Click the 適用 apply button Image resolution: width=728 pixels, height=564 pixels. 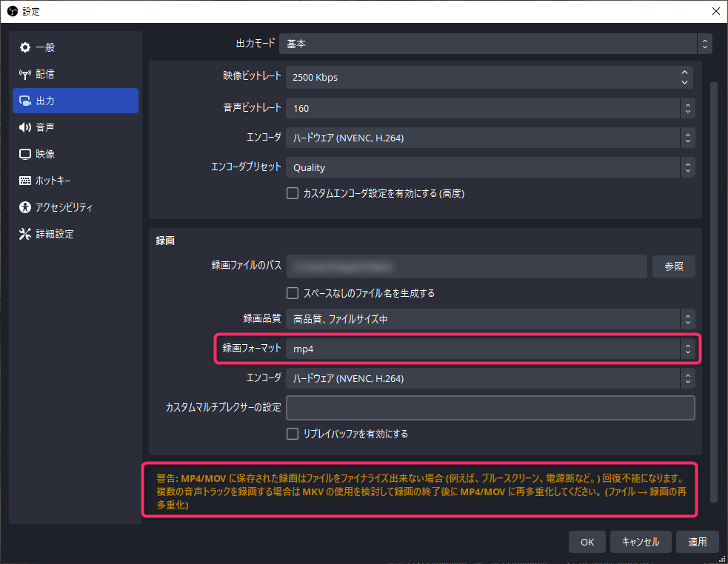coord(697,542)
